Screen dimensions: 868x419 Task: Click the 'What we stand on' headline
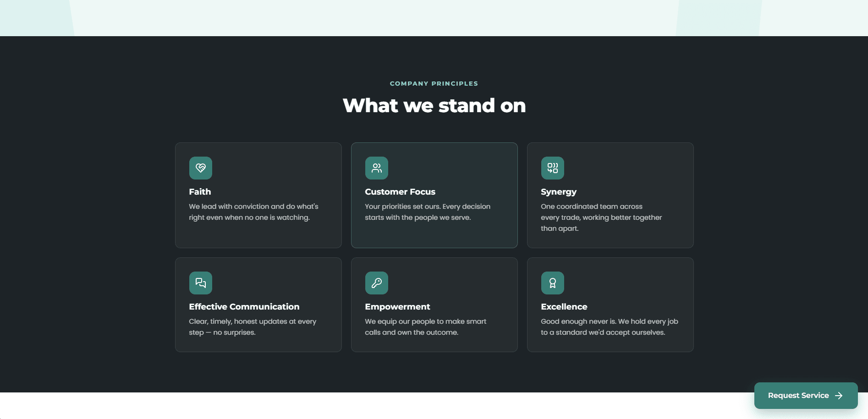pos(434,106)
